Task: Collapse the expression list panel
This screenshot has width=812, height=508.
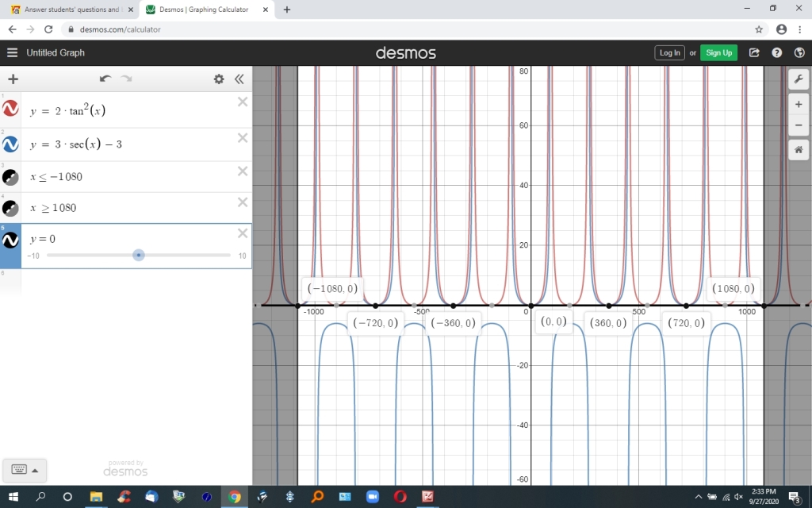Action: coord(239,79)
